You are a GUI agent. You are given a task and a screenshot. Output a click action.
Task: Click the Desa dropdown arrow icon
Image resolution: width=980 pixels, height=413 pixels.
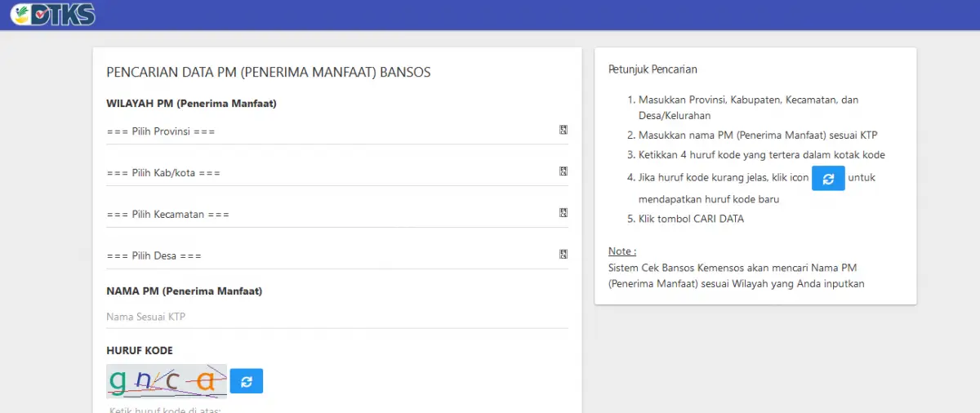[x=563, y=255]
